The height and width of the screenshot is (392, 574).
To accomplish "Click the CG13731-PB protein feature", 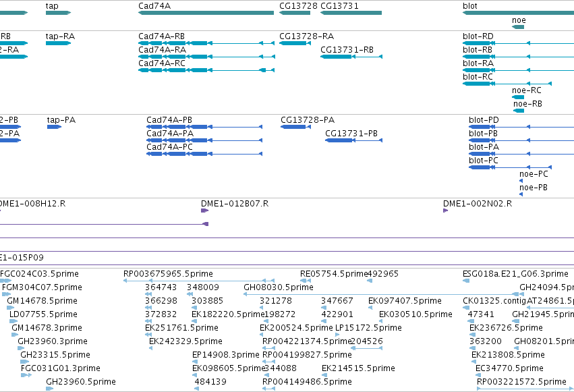I will pyautogui.click(x=353, y=140).
